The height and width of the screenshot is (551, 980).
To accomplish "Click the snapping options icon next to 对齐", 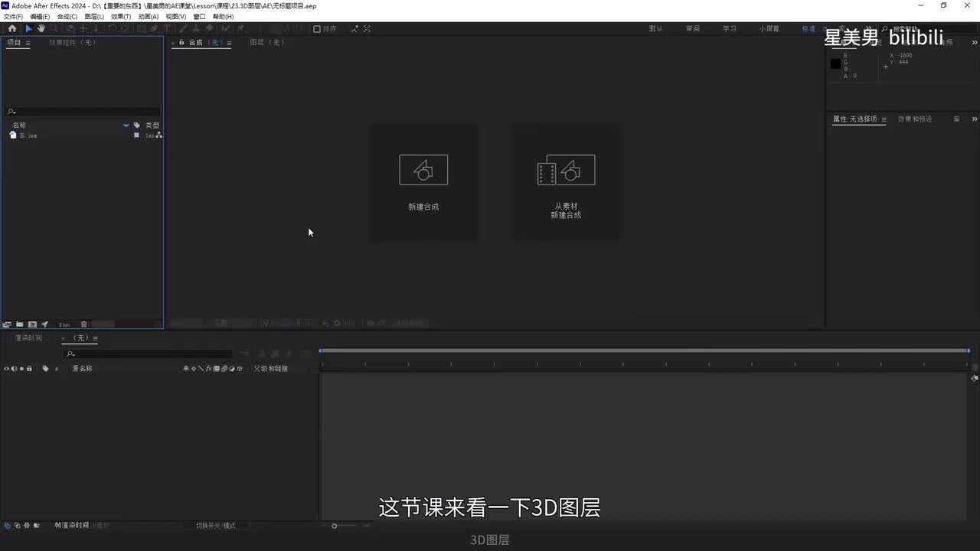I will tap(354, 29).
